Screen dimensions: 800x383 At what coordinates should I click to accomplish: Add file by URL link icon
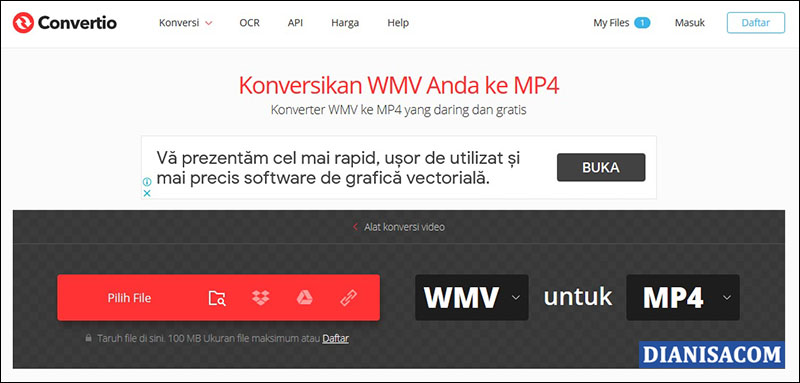348,298
